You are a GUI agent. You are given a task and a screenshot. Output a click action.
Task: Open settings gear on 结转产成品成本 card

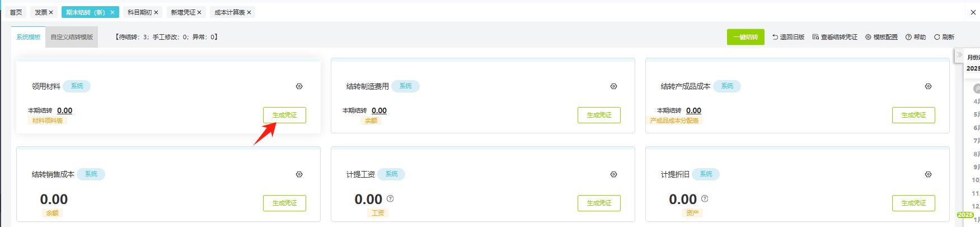tap(928, 86)
